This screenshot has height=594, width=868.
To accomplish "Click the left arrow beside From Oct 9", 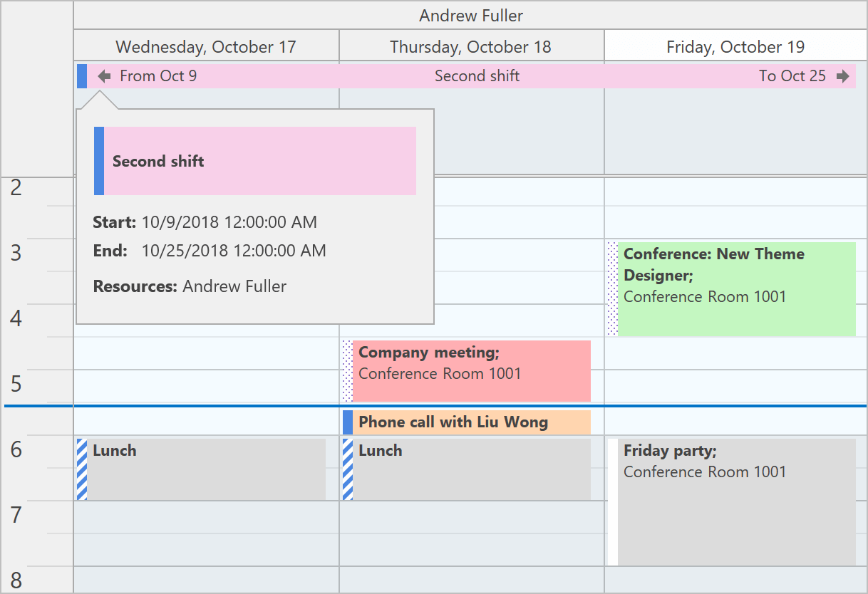I will 105,76.
